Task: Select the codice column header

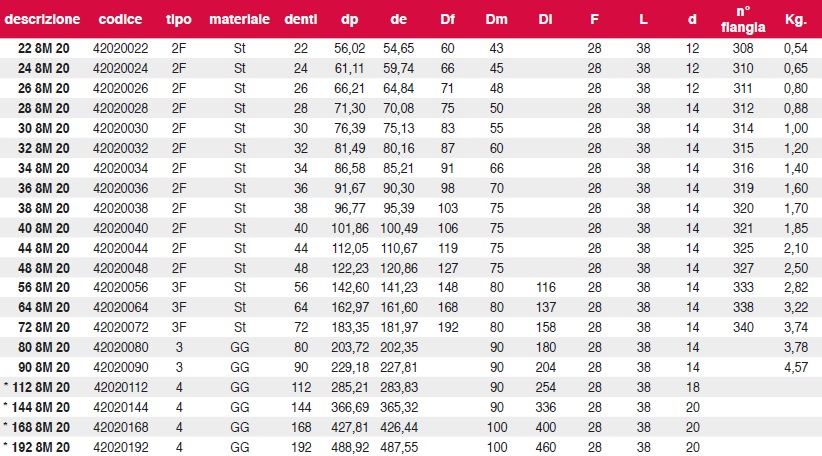Action: (x=120, y=19)
